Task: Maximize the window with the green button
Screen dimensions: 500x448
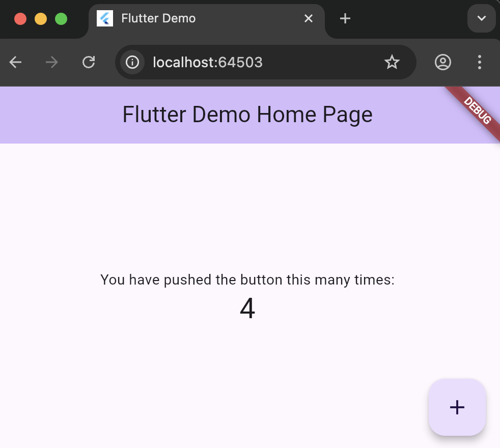Action: point(61,19)
